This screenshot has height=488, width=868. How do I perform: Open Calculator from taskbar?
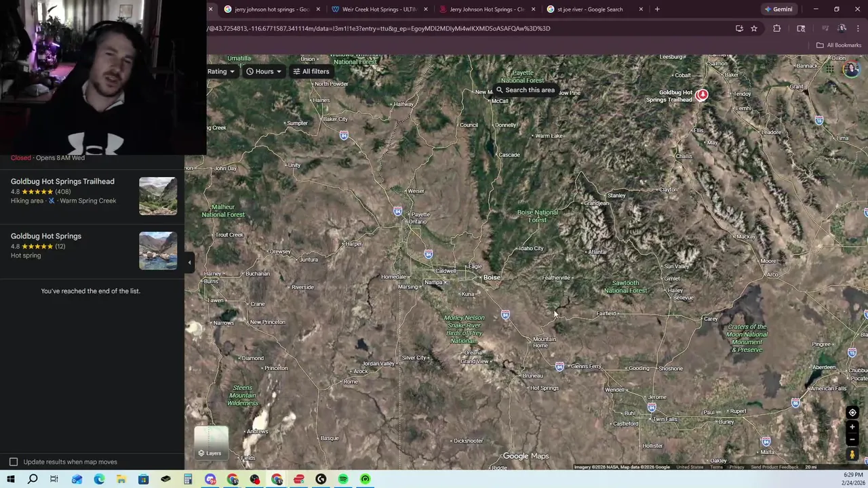click(x=188, y=479)
